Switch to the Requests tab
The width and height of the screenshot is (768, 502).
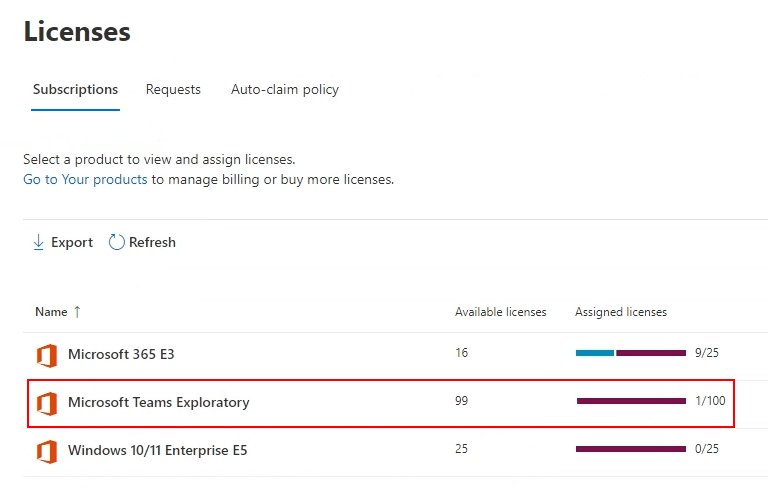pos(173,90)
